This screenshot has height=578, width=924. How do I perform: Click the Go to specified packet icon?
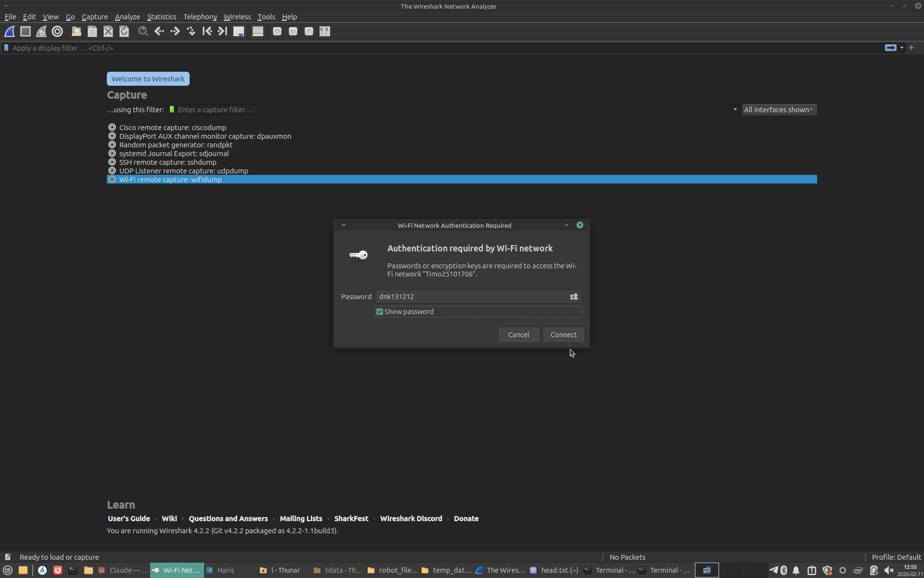(x=191, y=31)
